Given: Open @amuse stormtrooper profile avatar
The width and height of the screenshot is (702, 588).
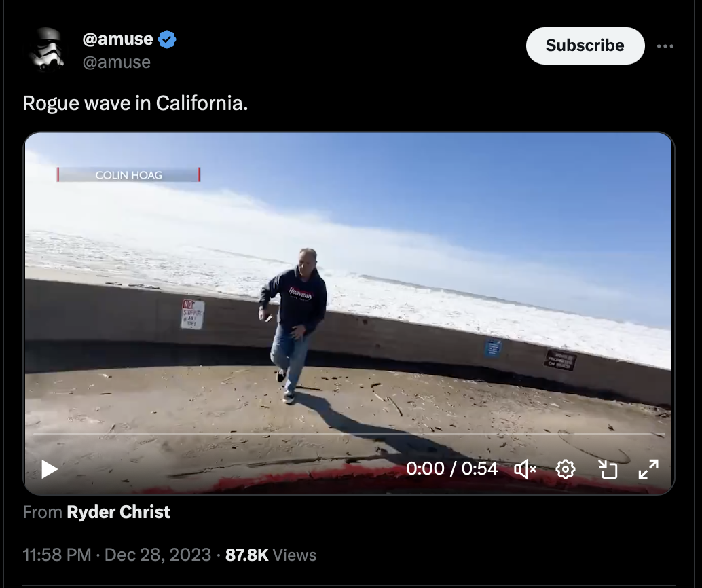Looking at the screenshot, I should (47, 49).
